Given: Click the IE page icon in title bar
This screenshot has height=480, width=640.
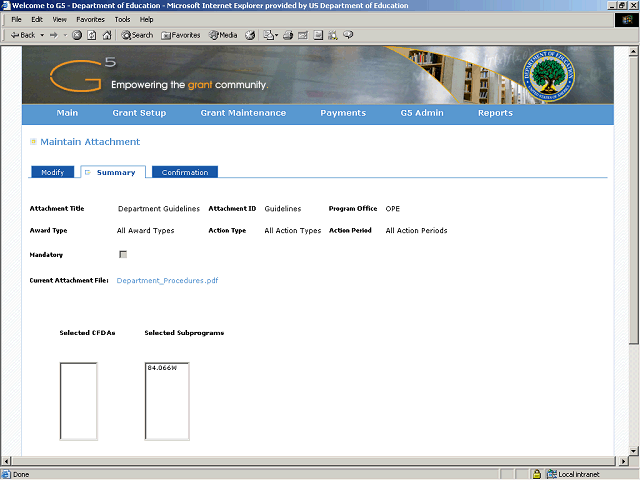Looking at the screenshot, I should click(x=6, y=5).
